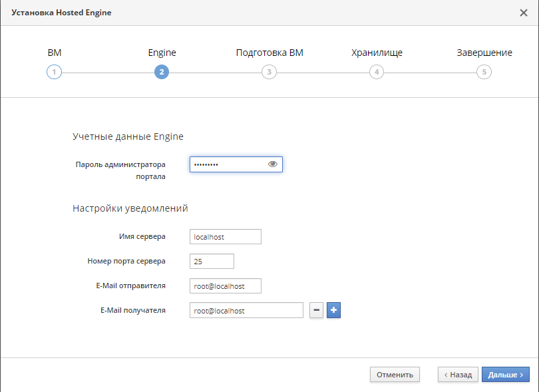Click the E-Mail получателя label
Viewport: 539px width, 392px height.
pos(132,310)
